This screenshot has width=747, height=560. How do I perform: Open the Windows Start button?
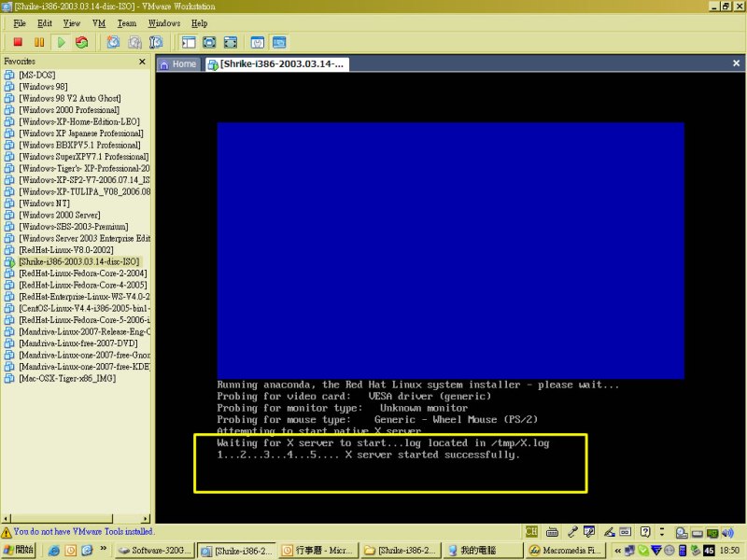(19, 550)
